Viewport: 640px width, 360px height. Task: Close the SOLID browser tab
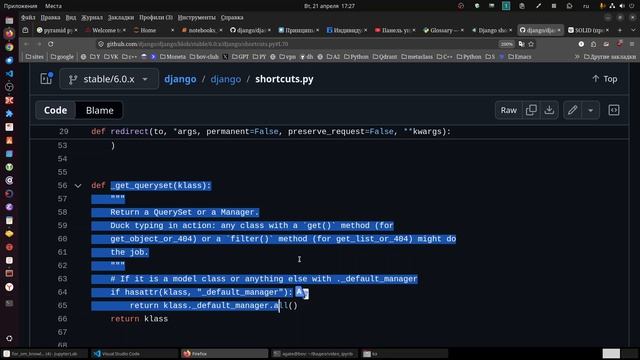[607, 30]
